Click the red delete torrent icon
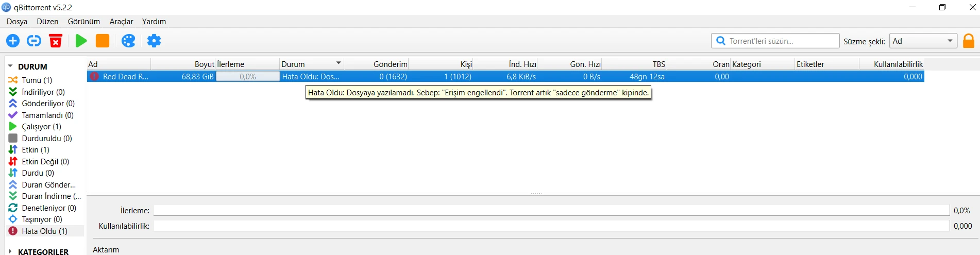This screenshot has width=980, height=255. pyautogui.click(x=56, y=41)
